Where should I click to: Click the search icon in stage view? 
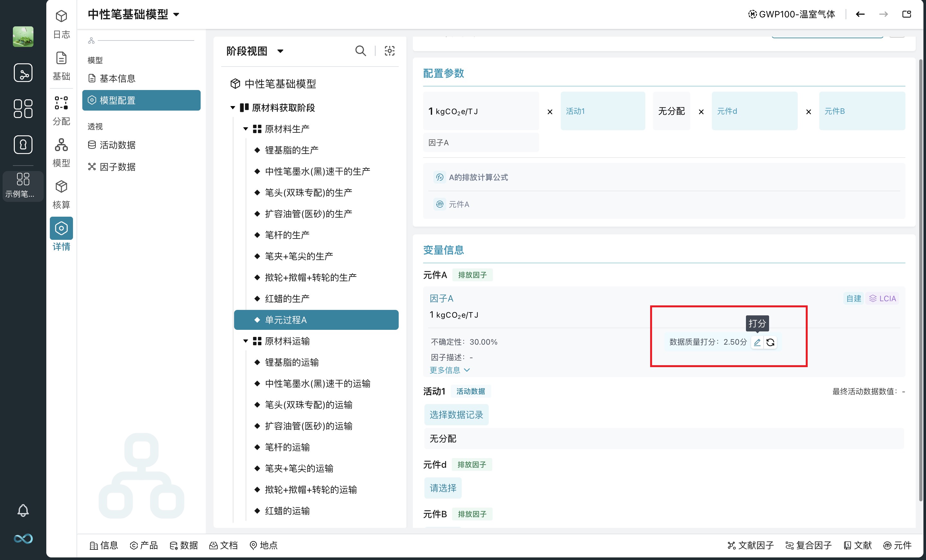click(x=360, y=51)
